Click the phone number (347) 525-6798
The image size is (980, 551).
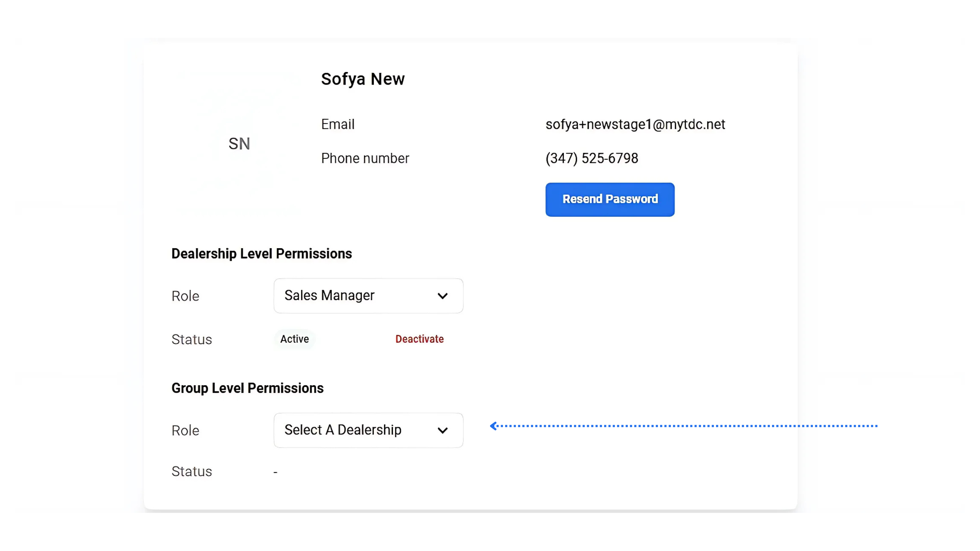pos(592,158)
